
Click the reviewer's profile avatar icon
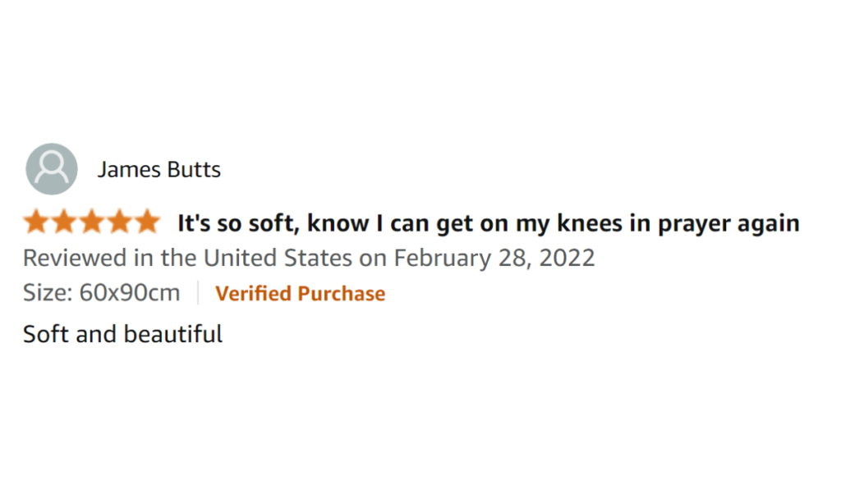[52, 169]
